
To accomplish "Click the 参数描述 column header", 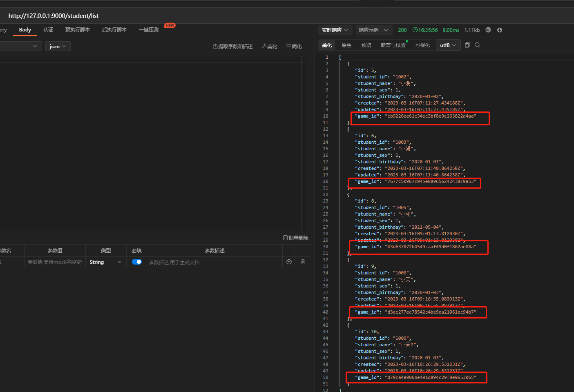I will [215, 250].
